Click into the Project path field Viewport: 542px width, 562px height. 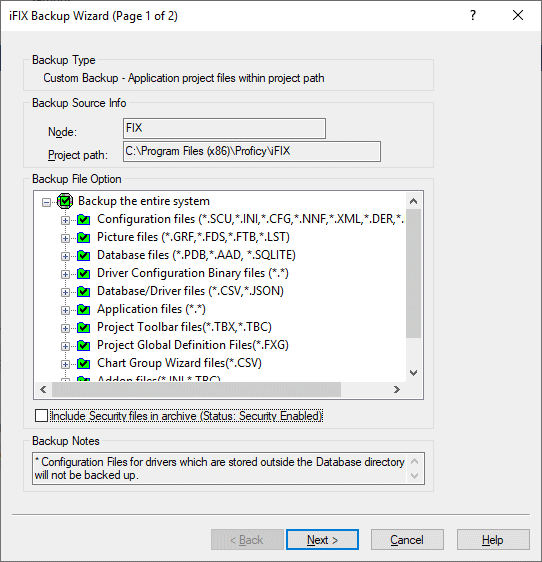(x=252, y=152)
